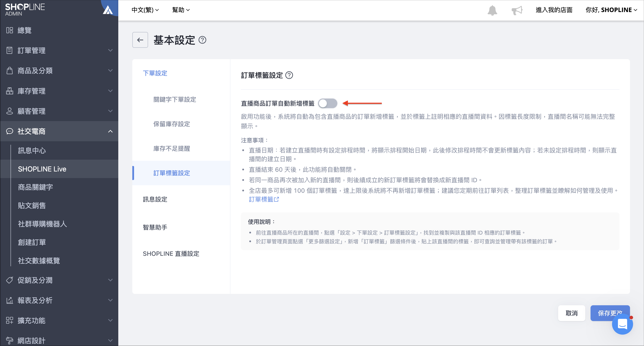Click the 顧客管理 person icon
This screenshot has width=644, height=346.
9,111
